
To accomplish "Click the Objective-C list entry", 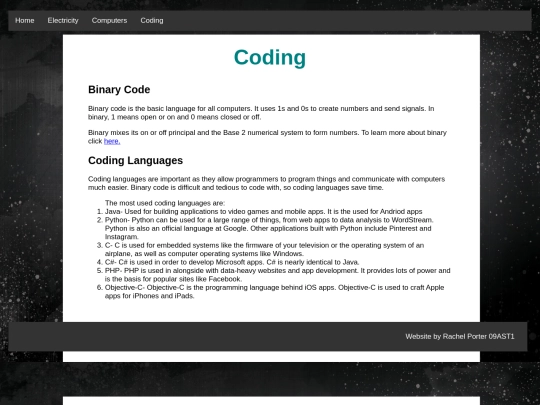I will point(274,292).
